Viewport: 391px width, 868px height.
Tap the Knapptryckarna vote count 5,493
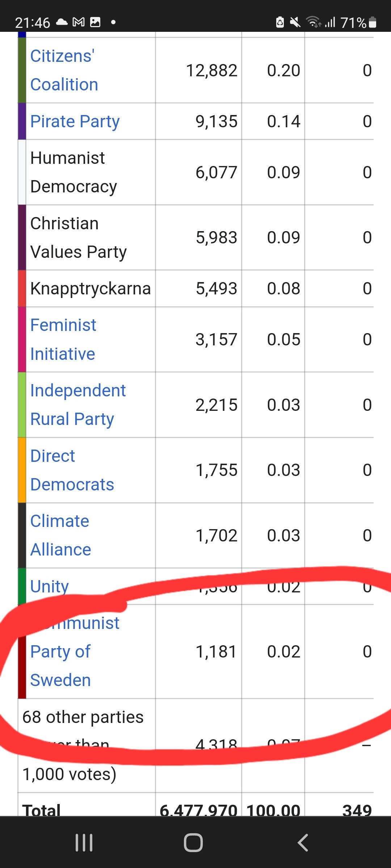click(x=216, y=289)
